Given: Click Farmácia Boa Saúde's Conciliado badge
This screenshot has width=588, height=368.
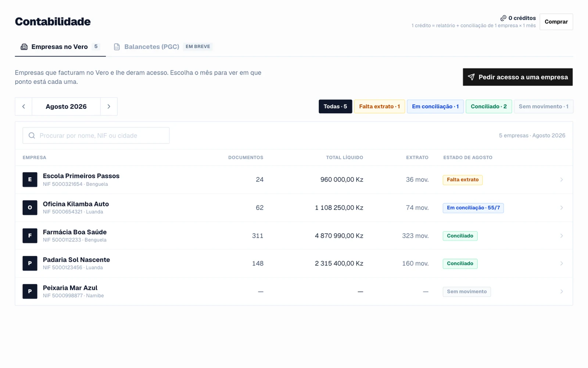Looking at the screenshot, I should coord(460,236).
